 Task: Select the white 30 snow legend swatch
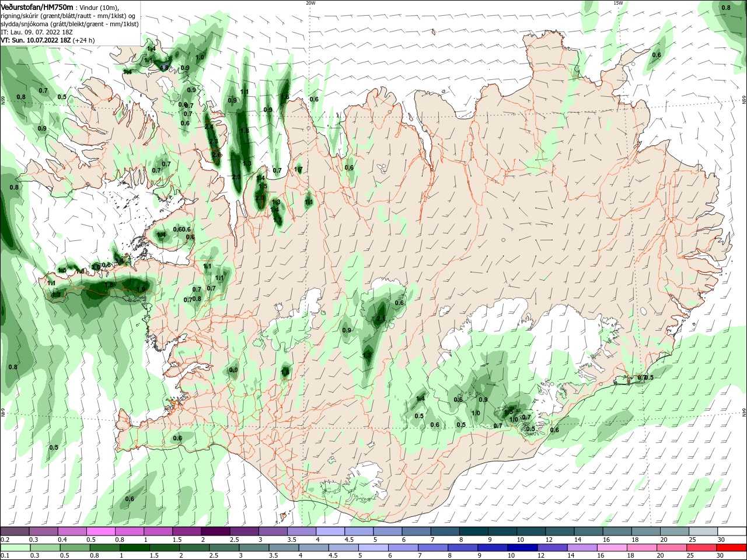pyautogui.click(x=731, y=531)
